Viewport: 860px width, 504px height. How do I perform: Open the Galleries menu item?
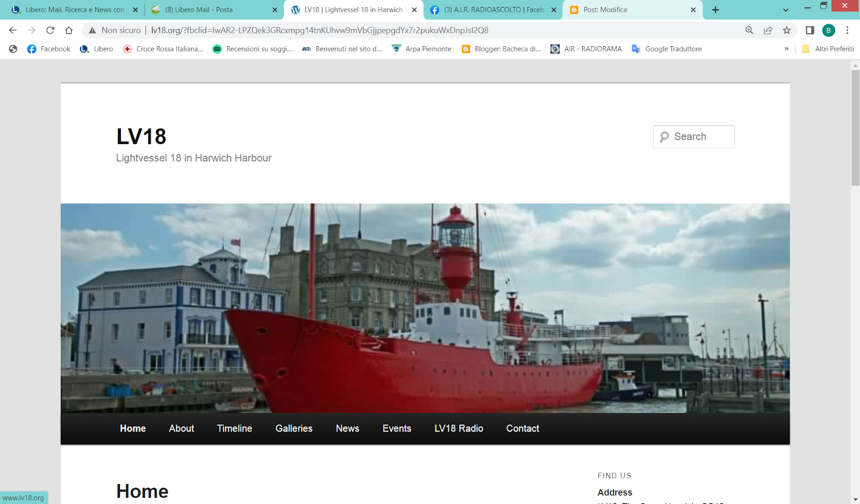coord(294,428)
